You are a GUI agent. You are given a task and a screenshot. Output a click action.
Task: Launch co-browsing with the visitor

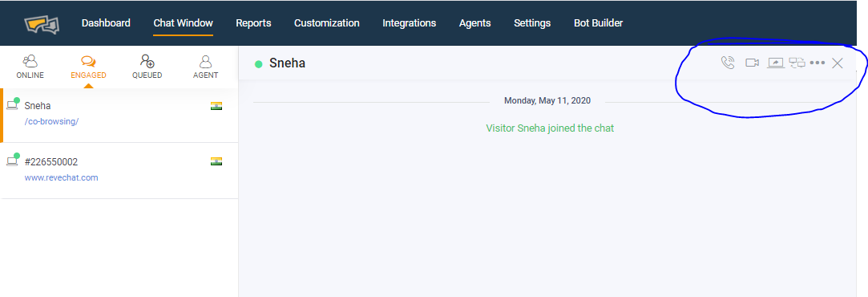[797, 63]
